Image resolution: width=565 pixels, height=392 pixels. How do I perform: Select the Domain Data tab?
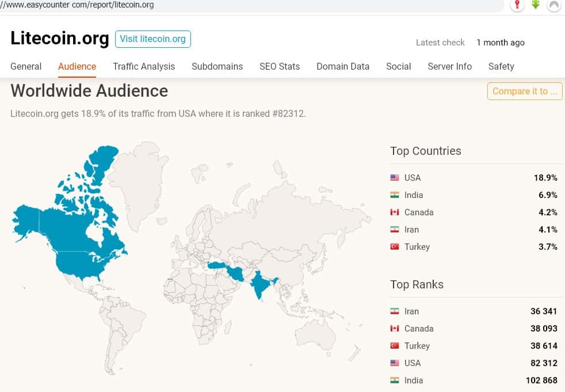(x=343, y=66)
